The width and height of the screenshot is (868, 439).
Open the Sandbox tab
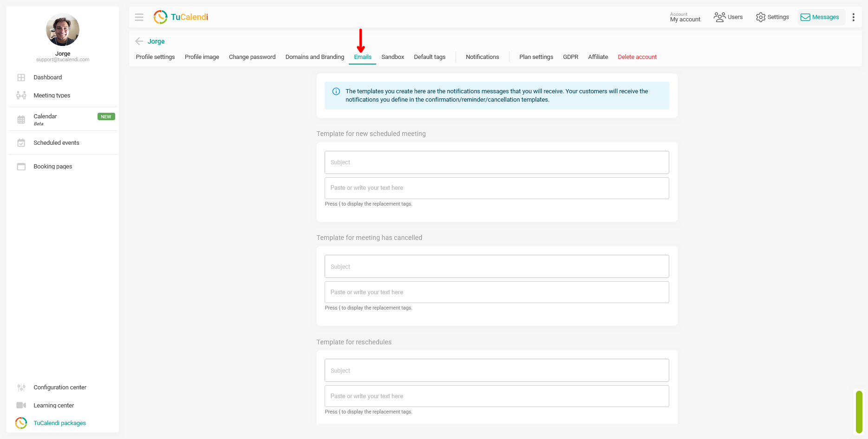click(393, 57)
